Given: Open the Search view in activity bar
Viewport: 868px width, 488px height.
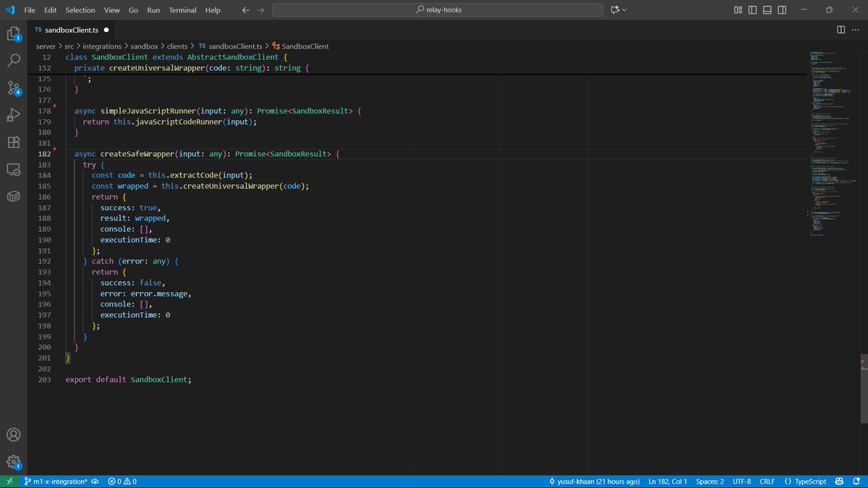Looking at the screenshot, I should (x=13, y=61).
